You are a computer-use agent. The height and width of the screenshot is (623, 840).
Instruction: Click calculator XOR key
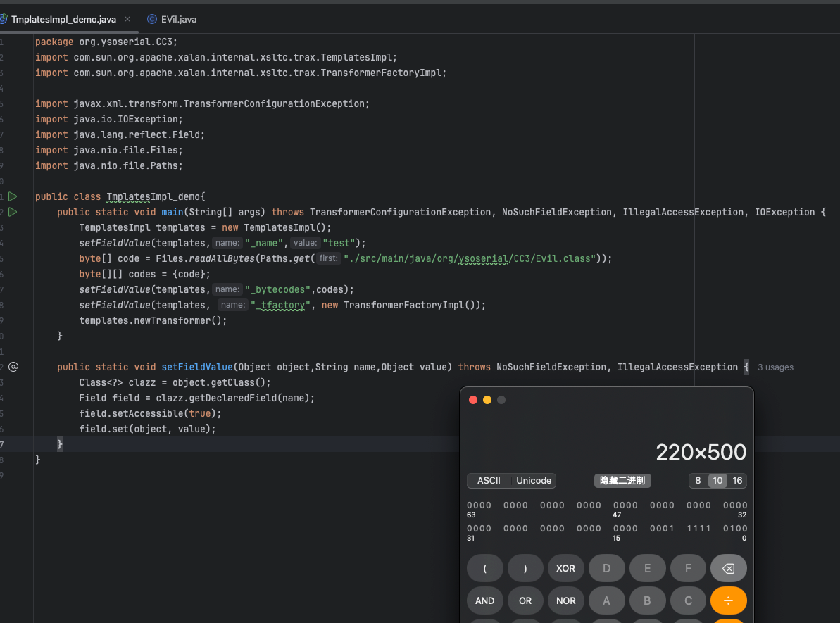tap(565, 568)
